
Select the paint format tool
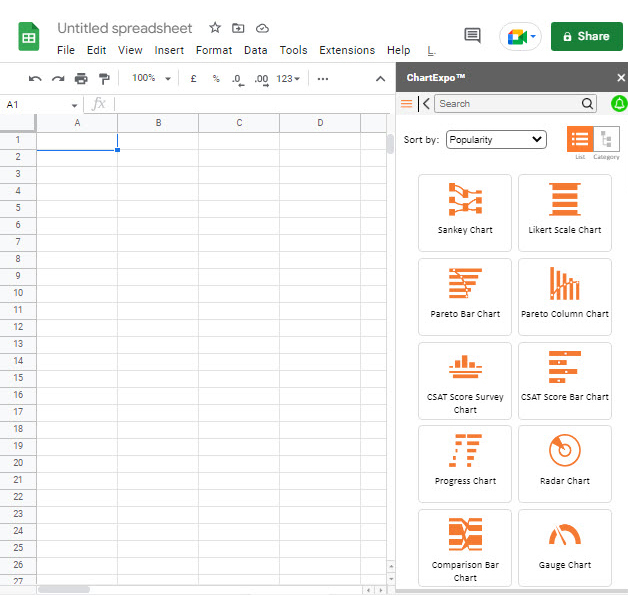click(104, 78)
